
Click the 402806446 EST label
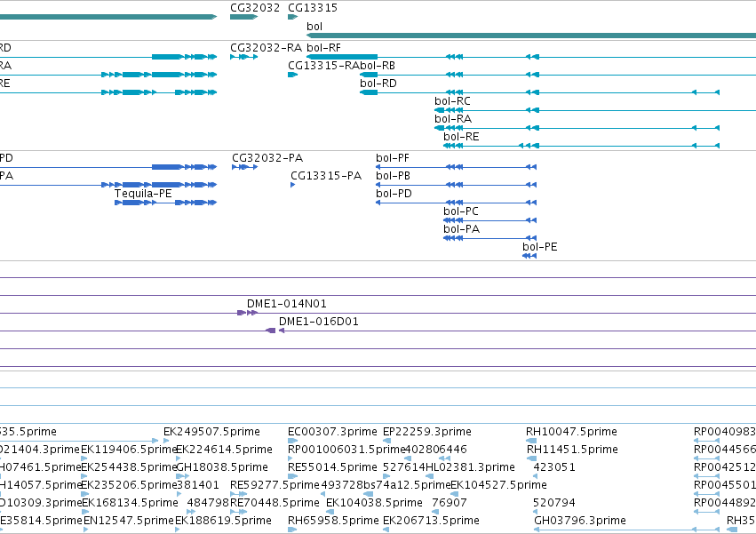coord(436,450)
